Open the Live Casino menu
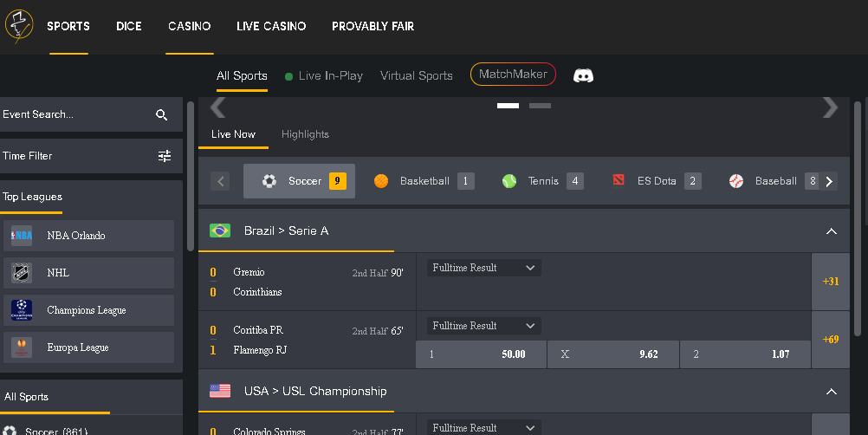This screenshot has width=868, height=435. pos(271,26)
